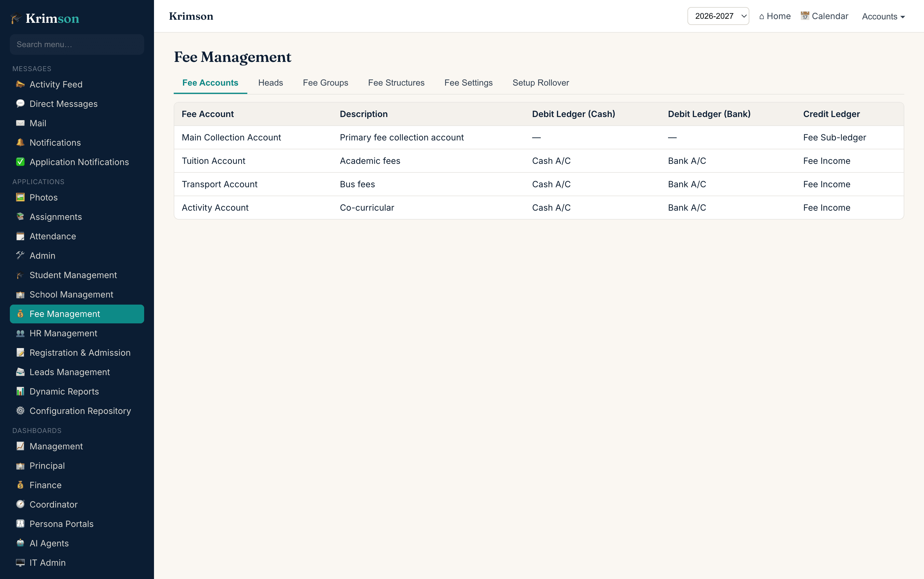The width and height of the screenshot is (924, 579).
Task: Click the Student Management graduation cap icon
Action: [x=20, y=275]
